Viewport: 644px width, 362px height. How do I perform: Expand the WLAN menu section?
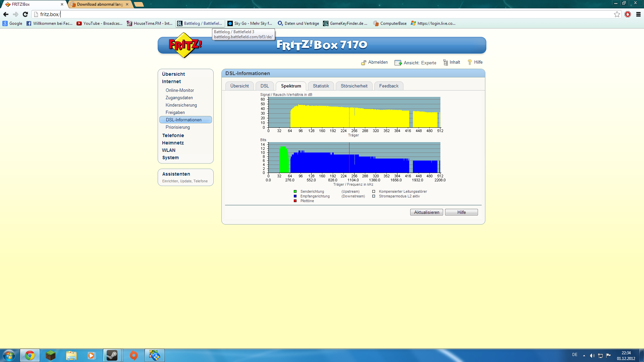point(169,150)
